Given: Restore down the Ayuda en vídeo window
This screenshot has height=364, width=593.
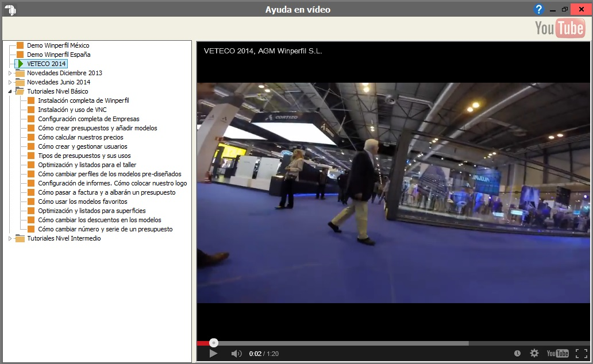Looking at the screenshot, I should [565, 9].
